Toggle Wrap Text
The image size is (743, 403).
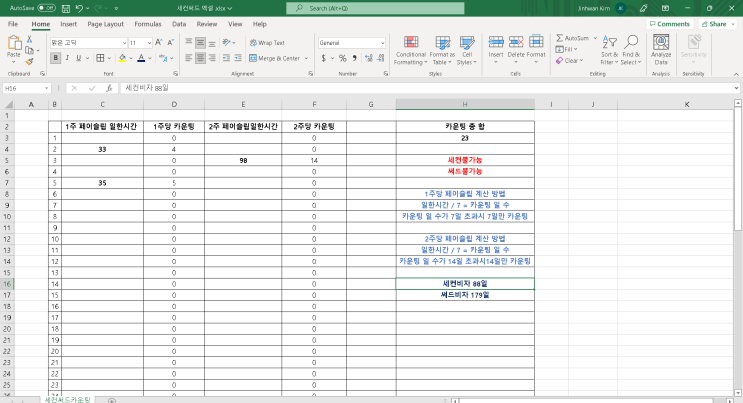pos(267,43)
